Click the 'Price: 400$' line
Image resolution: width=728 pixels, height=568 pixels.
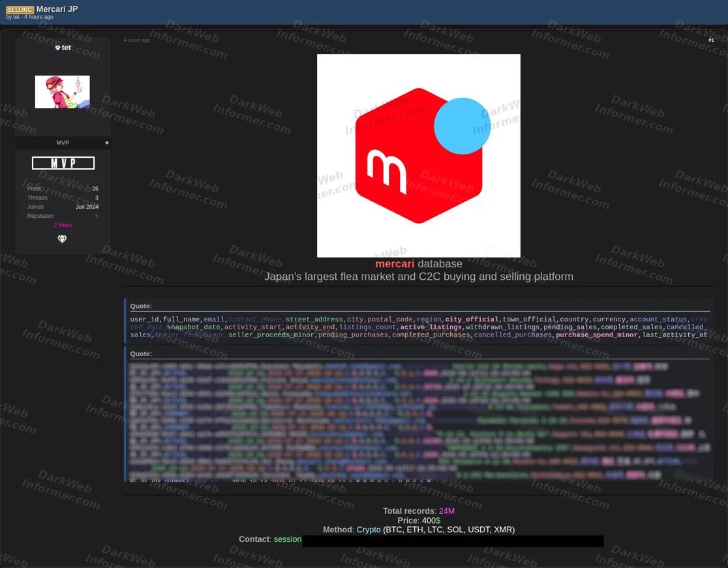point(418,520)
